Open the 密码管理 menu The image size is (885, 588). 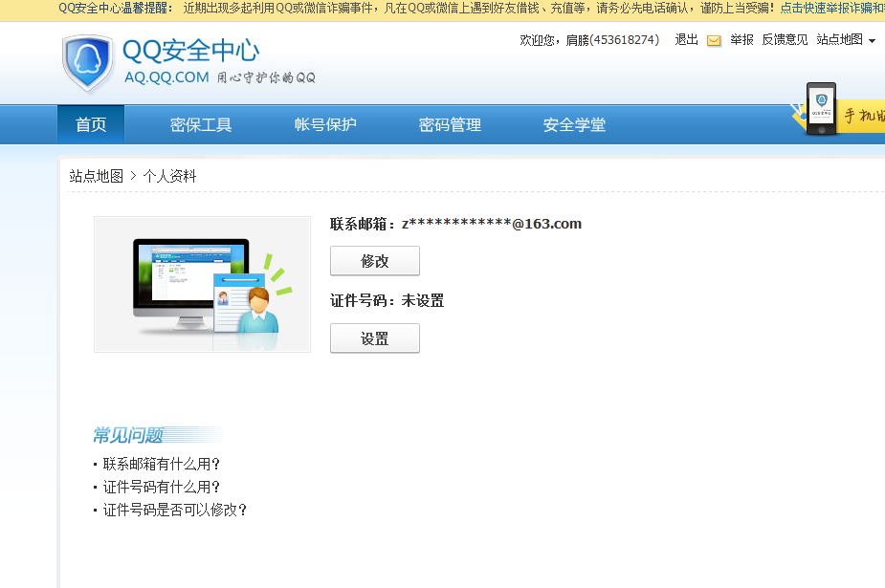click(450, 124)
